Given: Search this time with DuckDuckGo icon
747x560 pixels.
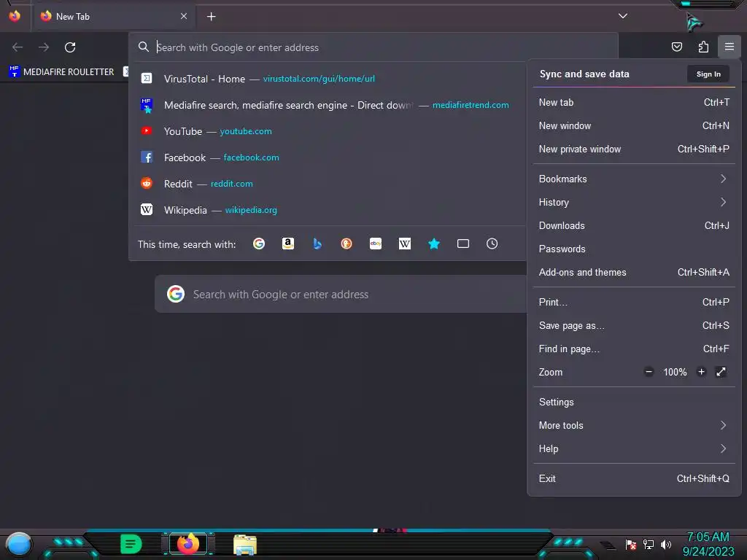Looking at the screenshot, I should (x=347, y=244).
